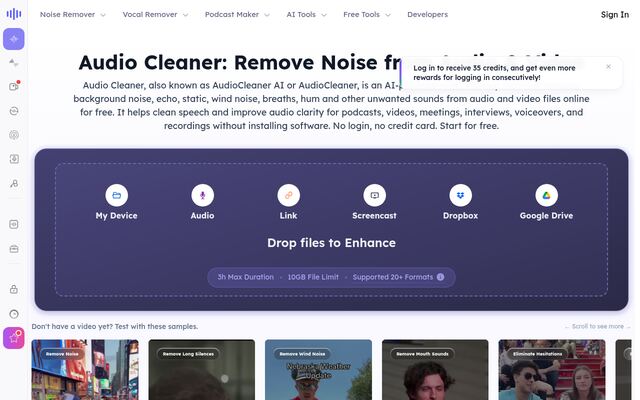Upload from My Device folder icon
Viewport: 640px width, 400px height.
click(x=116, y=196)
